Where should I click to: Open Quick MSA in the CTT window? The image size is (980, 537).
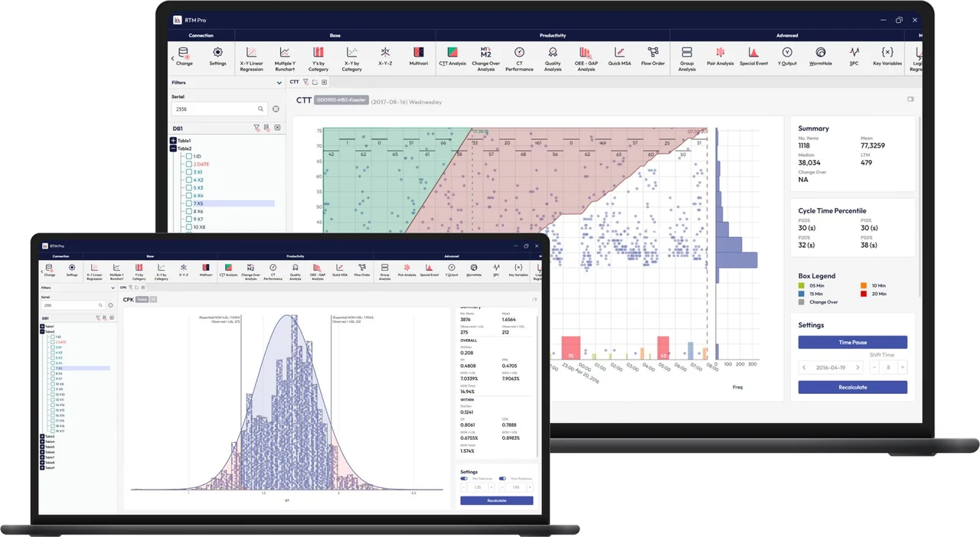[x=619, y=57]
